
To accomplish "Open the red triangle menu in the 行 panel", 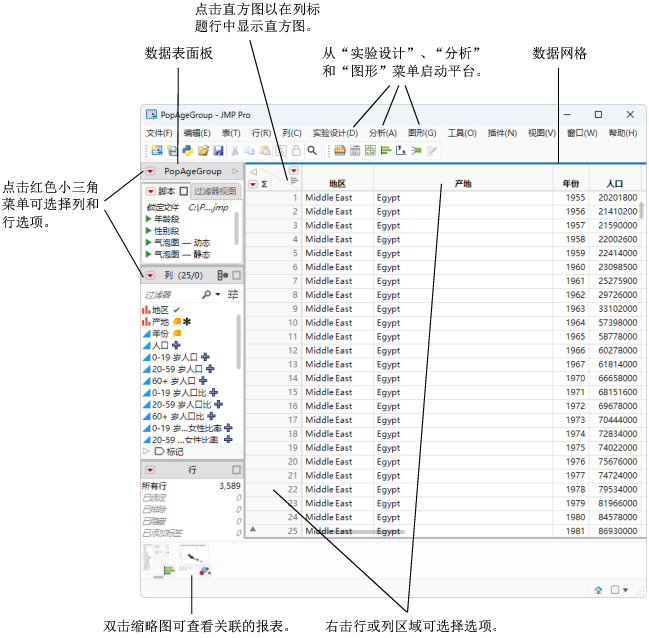I will tap(150, 470).
